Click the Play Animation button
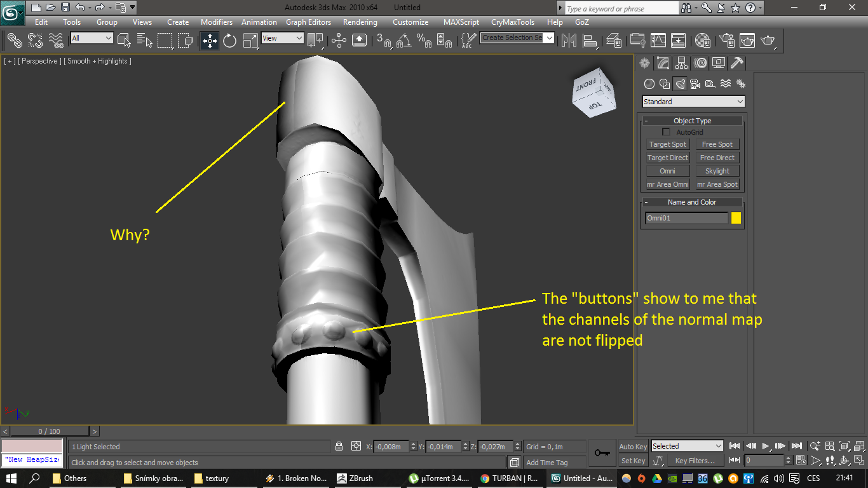 765,446
